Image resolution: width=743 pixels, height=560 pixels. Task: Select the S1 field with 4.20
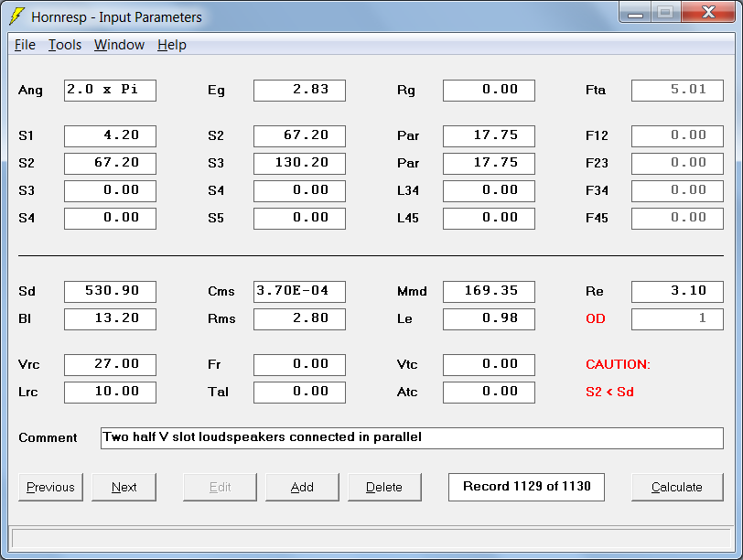(x=110, y=136)
